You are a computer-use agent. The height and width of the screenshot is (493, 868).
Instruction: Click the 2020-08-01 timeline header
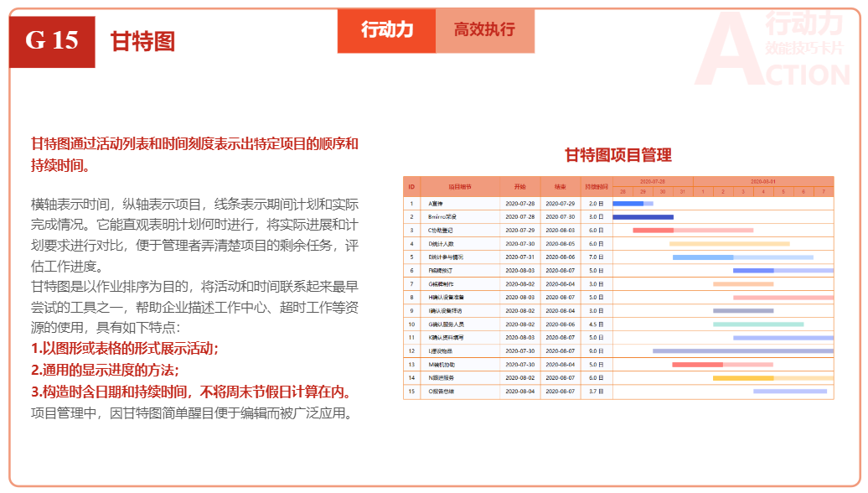(762, 181)
